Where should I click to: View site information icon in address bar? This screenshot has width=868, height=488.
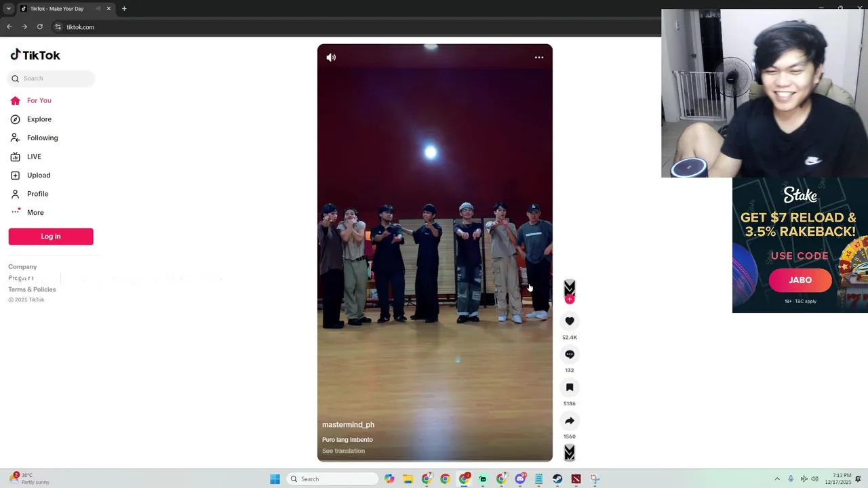[58, 27]
